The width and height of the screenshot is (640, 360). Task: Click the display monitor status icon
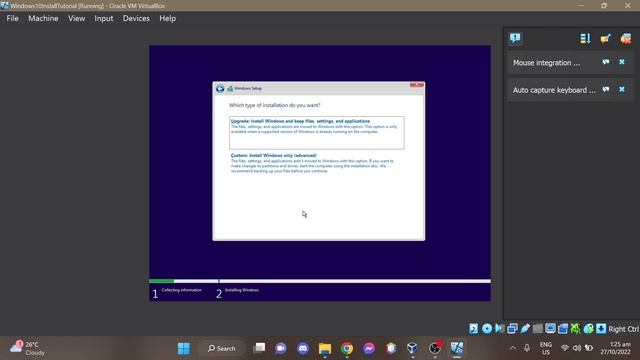tap(550, 329)
